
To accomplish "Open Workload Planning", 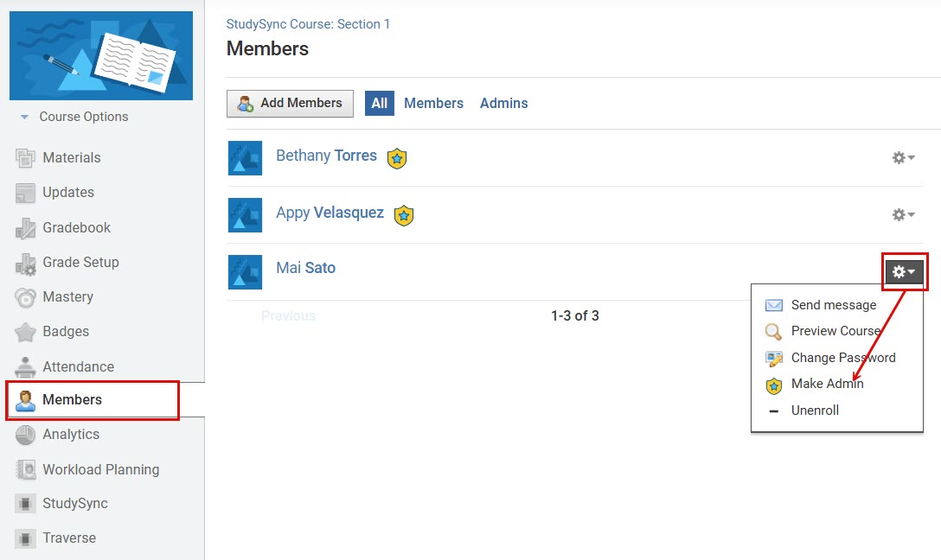I will (101, 469).
